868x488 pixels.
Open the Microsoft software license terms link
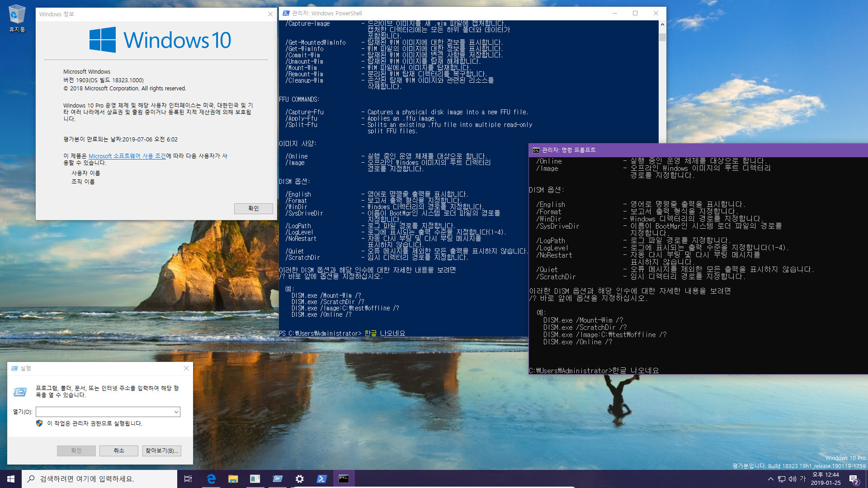pyautogui.click(x=127, y=156)
